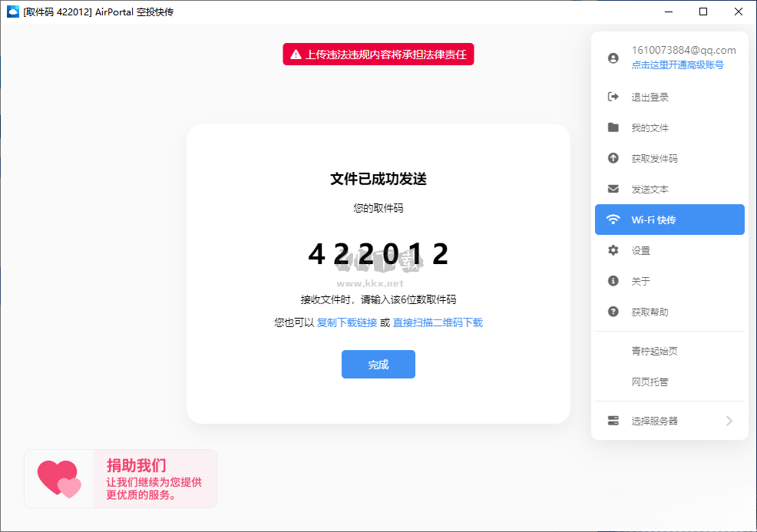Click the 完成 button

378,364
